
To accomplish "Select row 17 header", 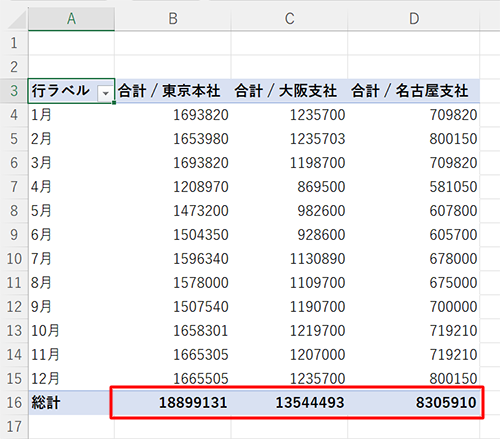I will point(14,426).
